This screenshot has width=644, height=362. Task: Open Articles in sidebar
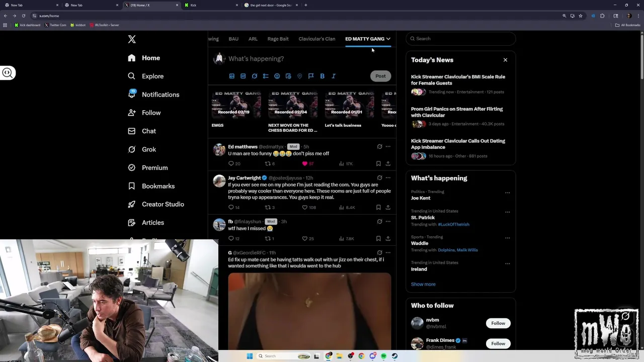[145, 222]
